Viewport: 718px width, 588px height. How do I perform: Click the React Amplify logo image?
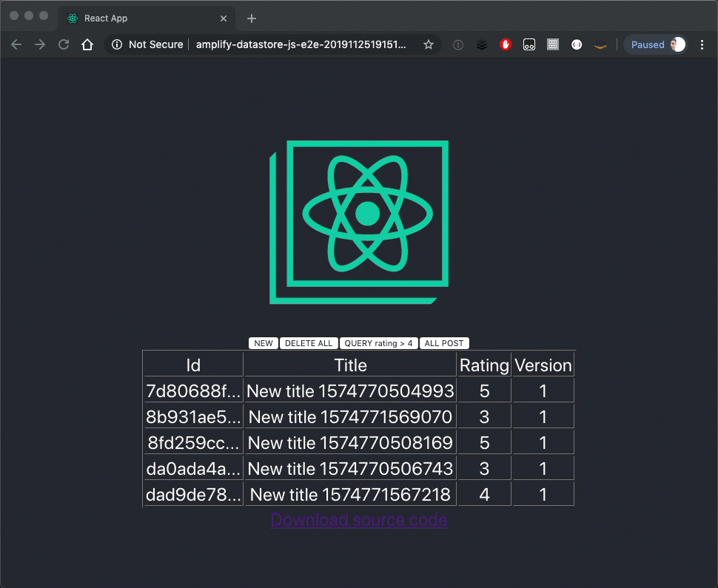point(359,222)
